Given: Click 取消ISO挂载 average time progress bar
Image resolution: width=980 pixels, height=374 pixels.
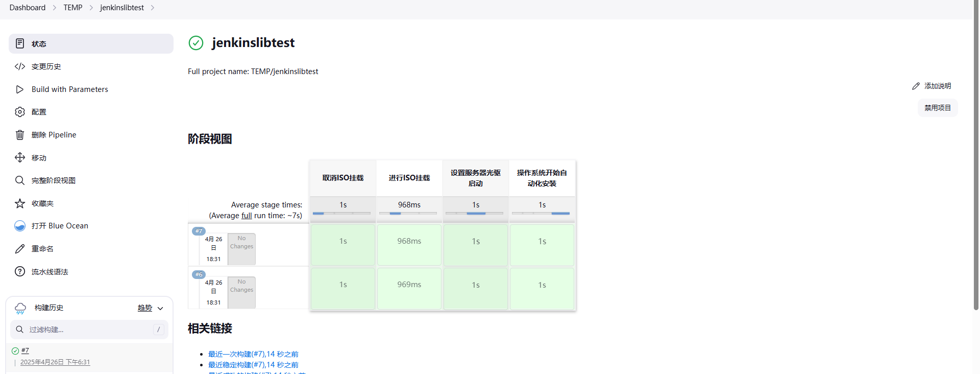Looking at the screenshot, I should [341, 213].
